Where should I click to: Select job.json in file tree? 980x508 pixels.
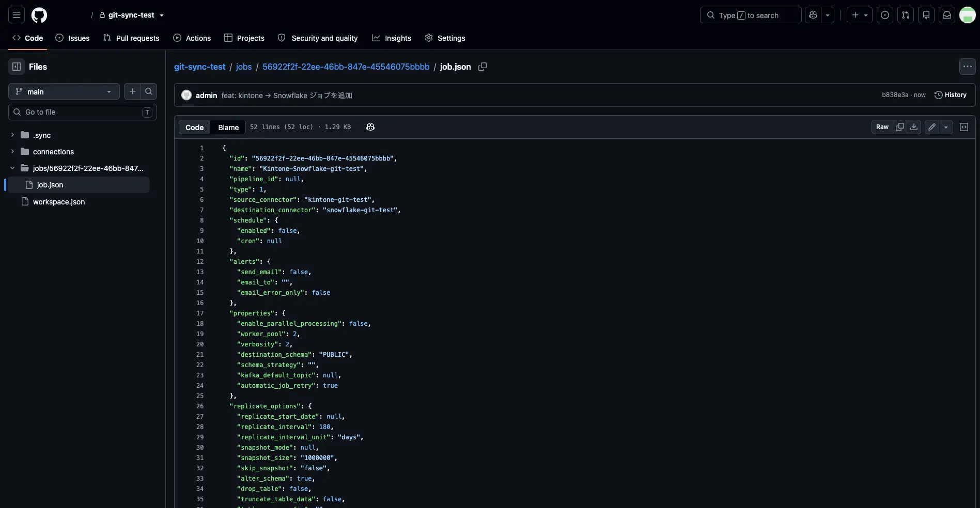point(79,185)
